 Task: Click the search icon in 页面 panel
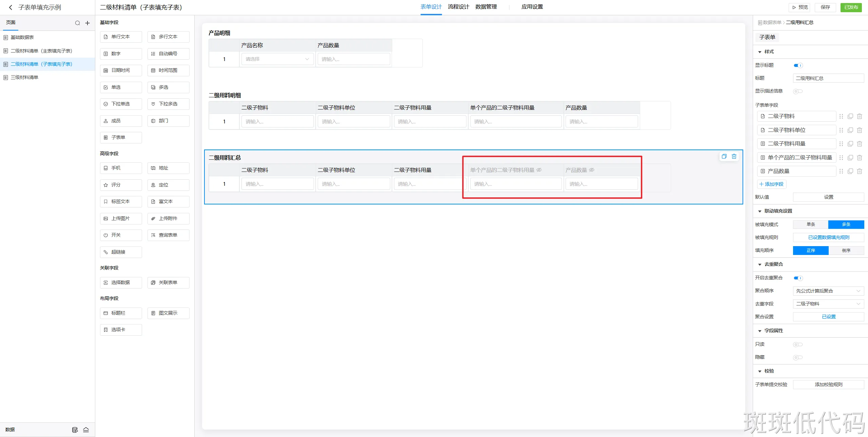pyautogui.click(x=77, y=23)
